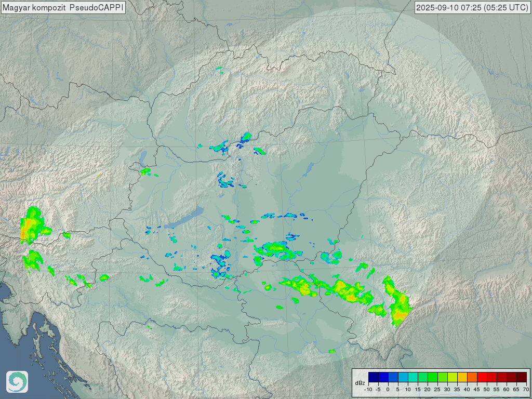The height and width of the screenshot is (399, 532).
Task: Click Lake Balaton on the map
Action: [x=184, y=217]
